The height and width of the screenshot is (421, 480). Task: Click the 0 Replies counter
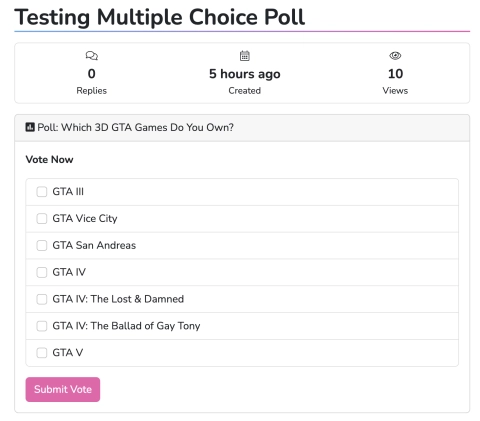click(x=92, y=81)
